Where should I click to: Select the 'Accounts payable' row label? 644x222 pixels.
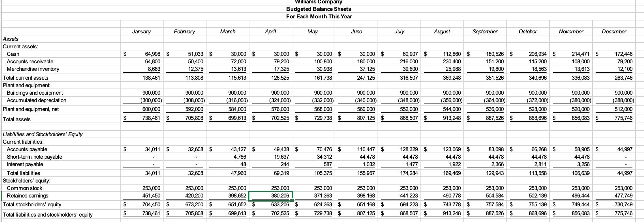(27, 149)
